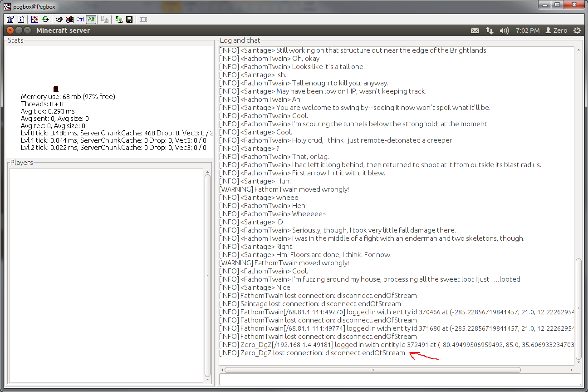Save connection with the floppy disk icon
The width and height of the screenshot is (588, 392).
tap(129, 20)
